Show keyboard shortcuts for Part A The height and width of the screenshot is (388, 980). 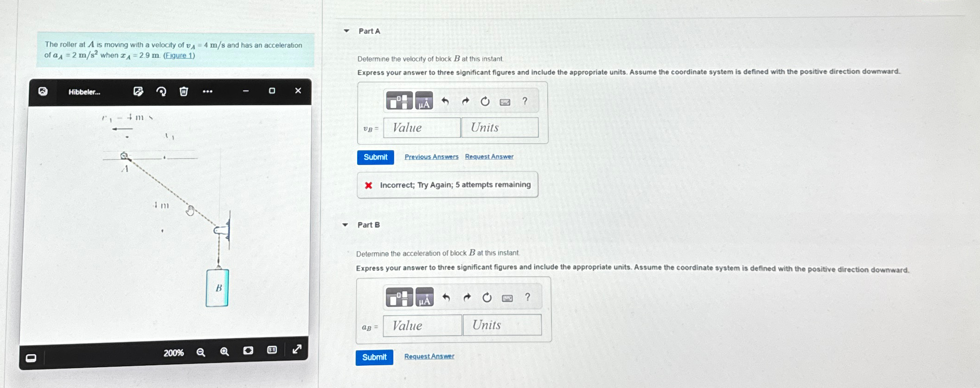(x=505, y=102)
